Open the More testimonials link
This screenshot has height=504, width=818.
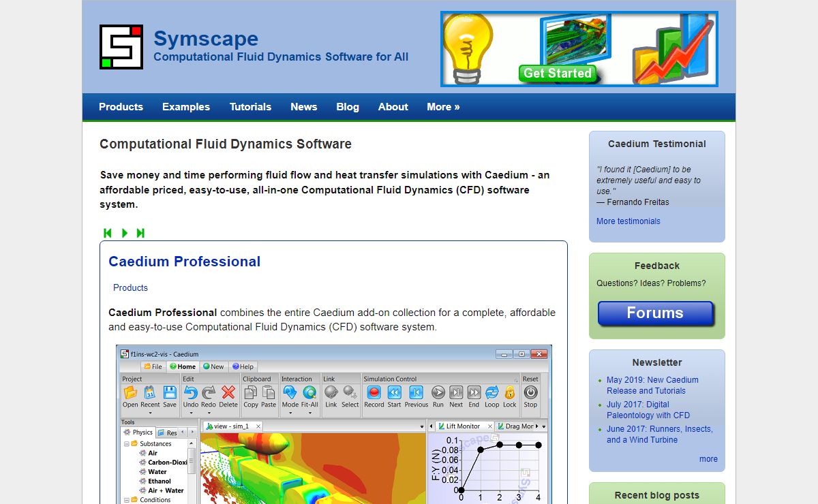click(628, 221)
